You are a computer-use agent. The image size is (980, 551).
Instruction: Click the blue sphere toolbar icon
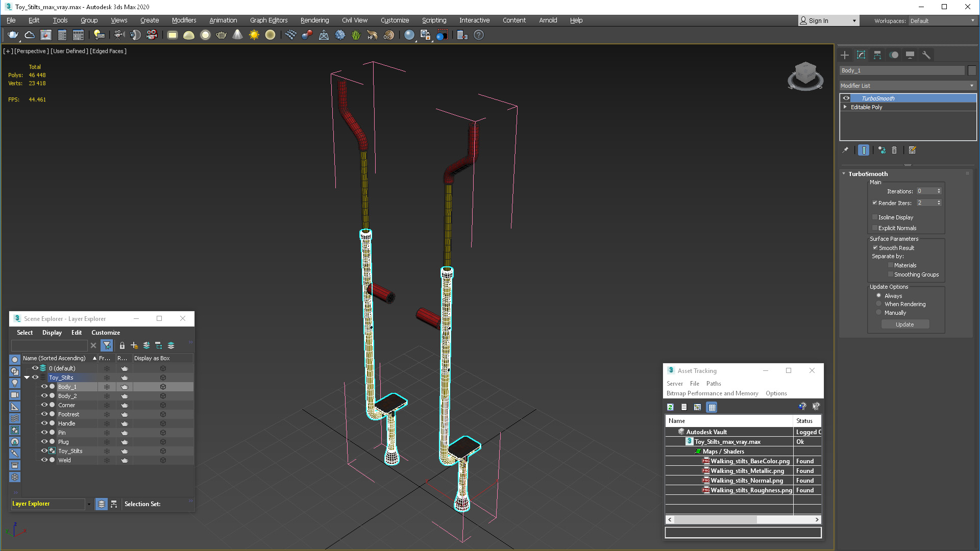coord(409,35)
